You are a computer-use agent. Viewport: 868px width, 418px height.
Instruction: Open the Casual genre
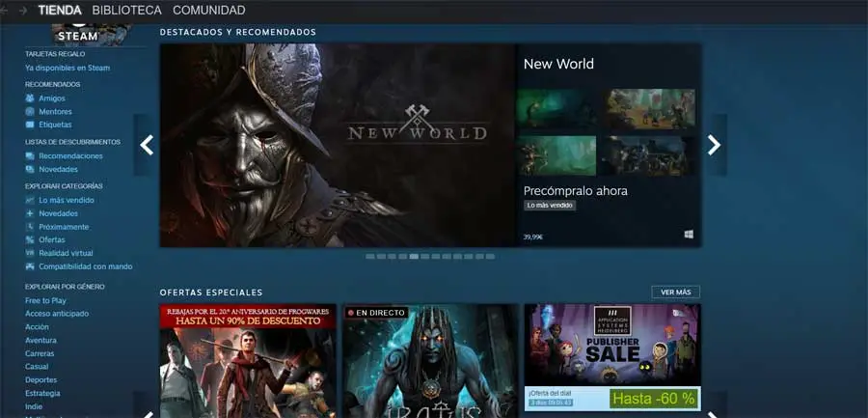[37, 367]
